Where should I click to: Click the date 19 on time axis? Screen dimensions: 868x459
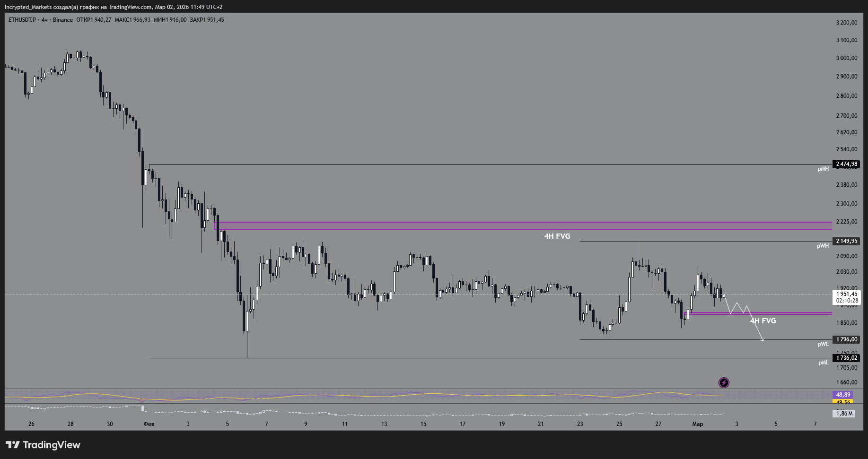(501, 424)
